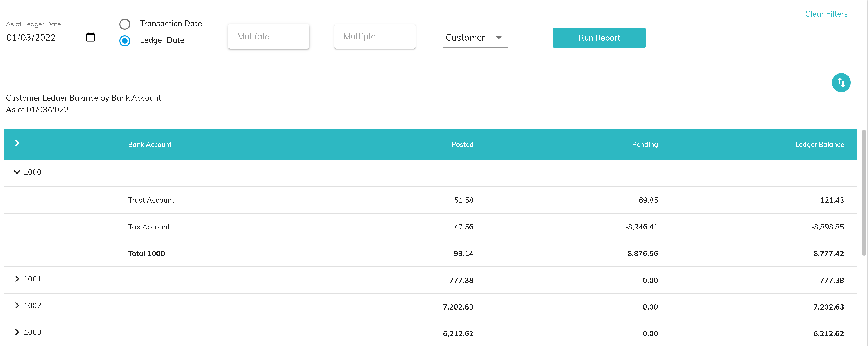Click the As of Ledger Date field

pos(44,38)
